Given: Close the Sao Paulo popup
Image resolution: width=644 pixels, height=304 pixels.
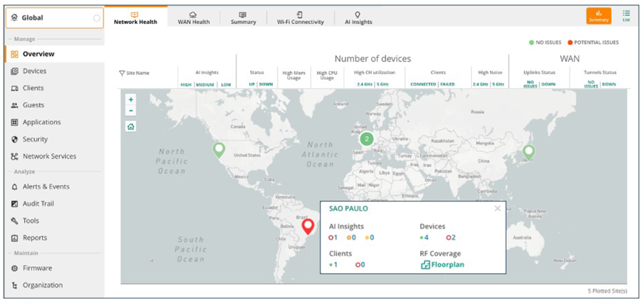Looking at the screenshot, I should (x=497, y=208).
